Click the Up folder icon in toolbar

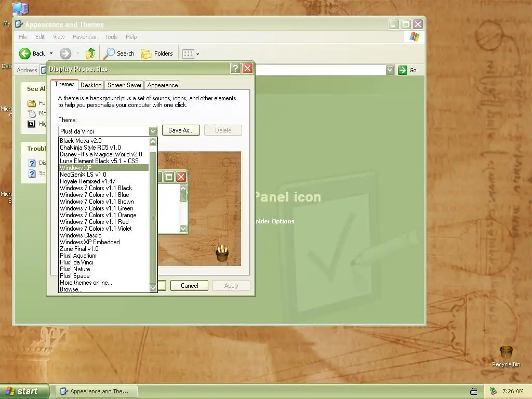pyautogui.click(x=90, y=54)
